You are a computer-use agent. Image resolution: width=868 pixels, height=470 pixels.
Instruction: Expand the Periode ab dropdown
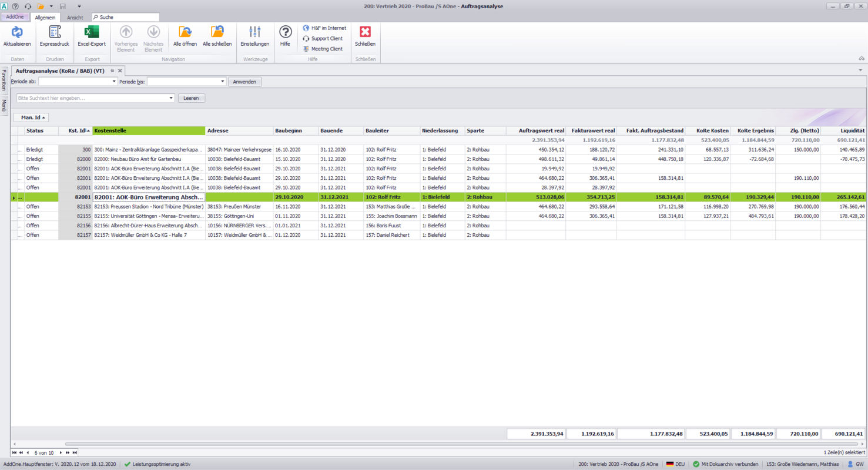[114, 82]
